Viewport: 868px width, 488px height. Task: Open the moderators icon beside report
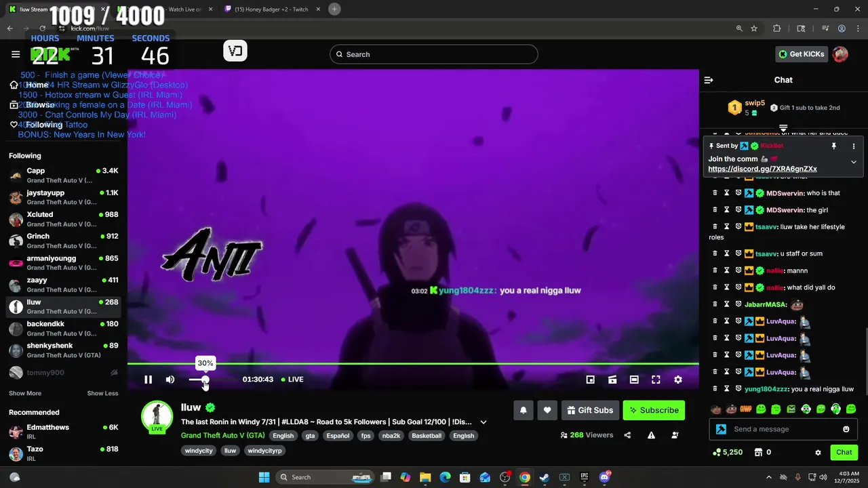(675, 435)
